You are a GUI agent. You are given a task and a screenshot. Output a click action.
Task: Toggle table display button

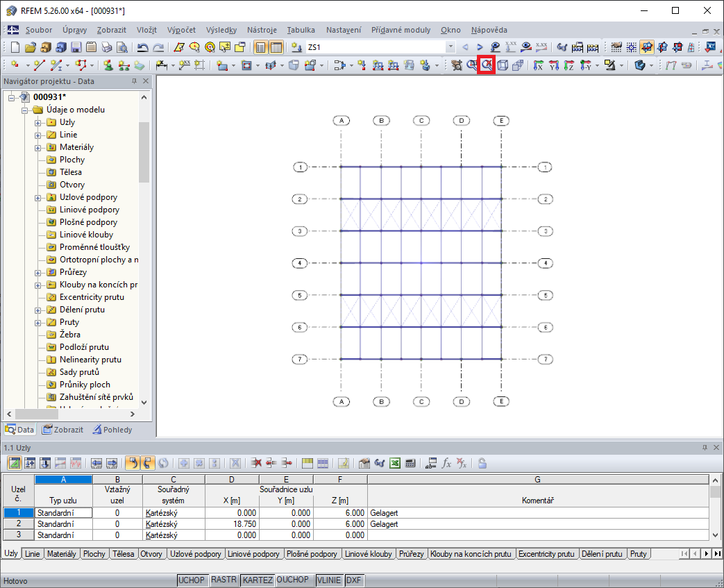point(276,47)
